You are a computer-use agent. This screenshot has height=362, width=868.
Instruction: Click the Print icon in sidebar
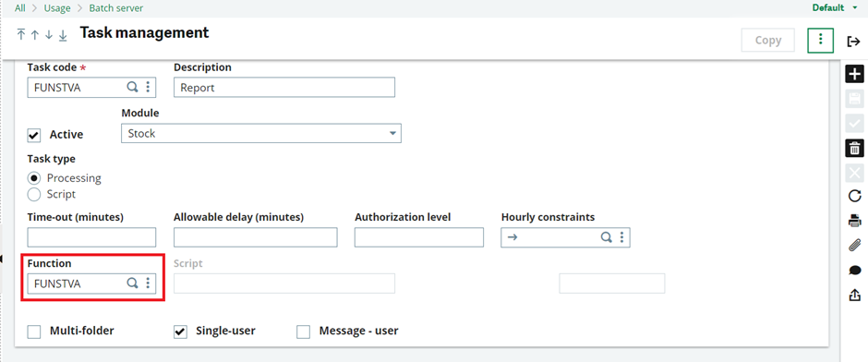click(855, 221)
